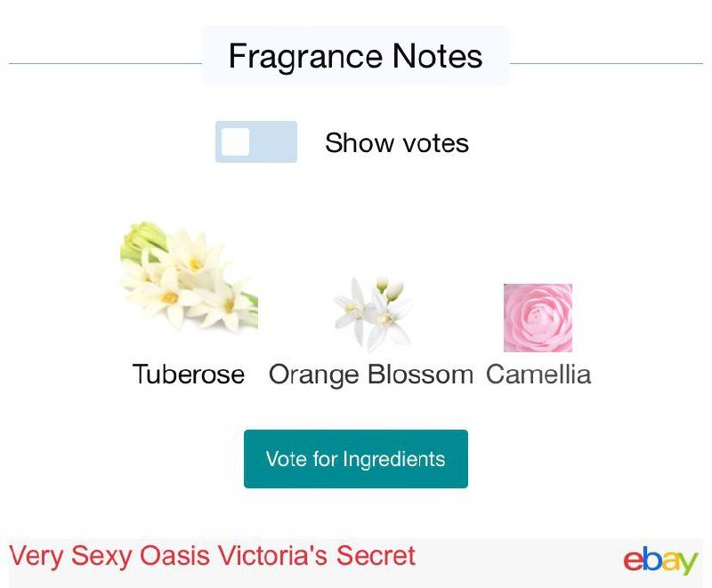Click the unopened buds atop Orange Blossom
712x588 pixels.
tap(389, 286)
